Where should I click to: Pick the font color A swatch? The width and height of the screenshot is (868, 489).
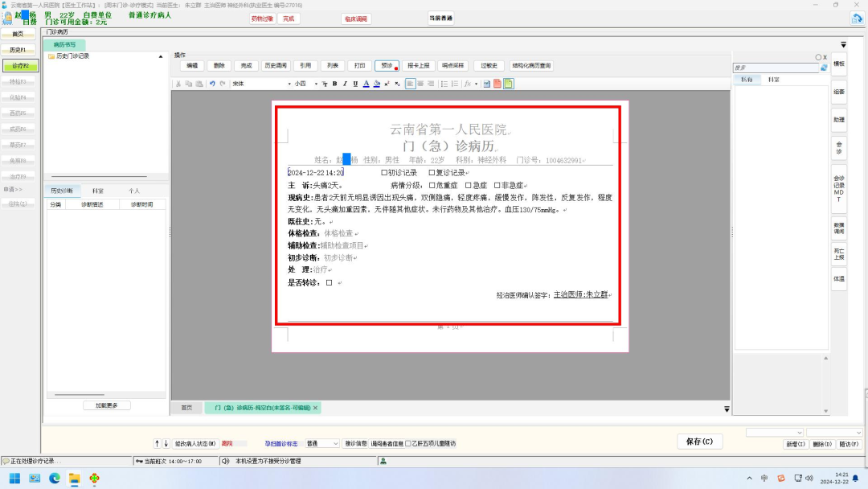[x=366, y=84]
